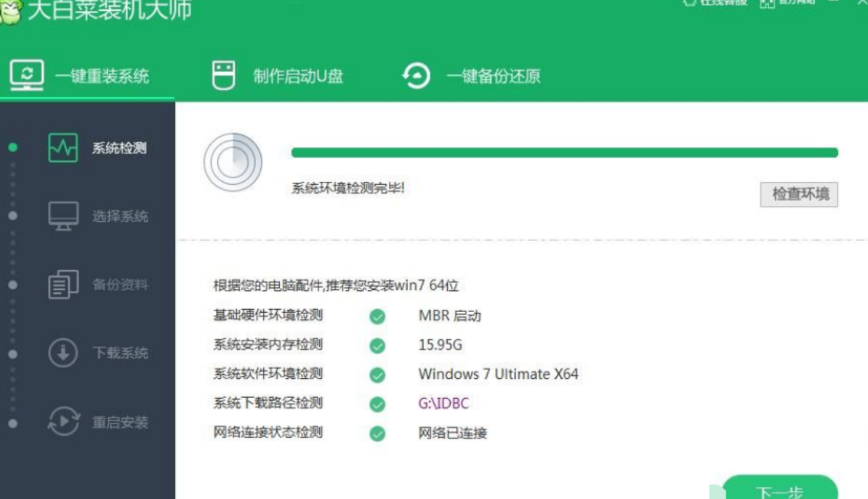This screenshot has height=499, width=868.
Task: Click the green detection progress bar
Action: click(564, 153)
